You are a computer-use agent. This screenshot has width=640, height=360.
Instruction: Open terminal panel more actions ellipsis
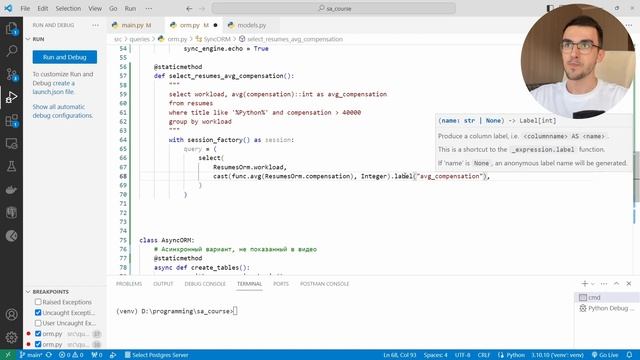point(604,283)
